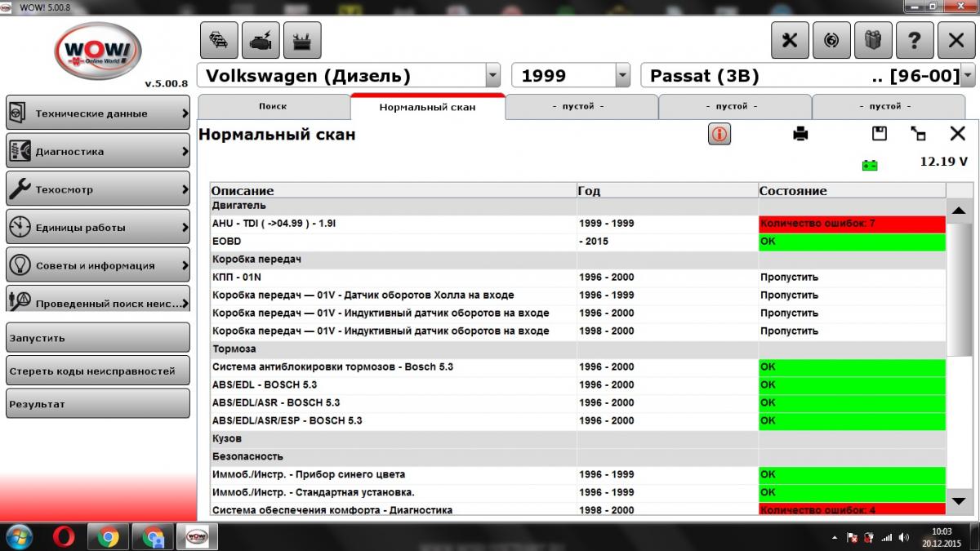Image resolution: width=980 pixels, height=551 pixels.
Task: Open the crossed tools settings icon
Action: pos(790,40)
